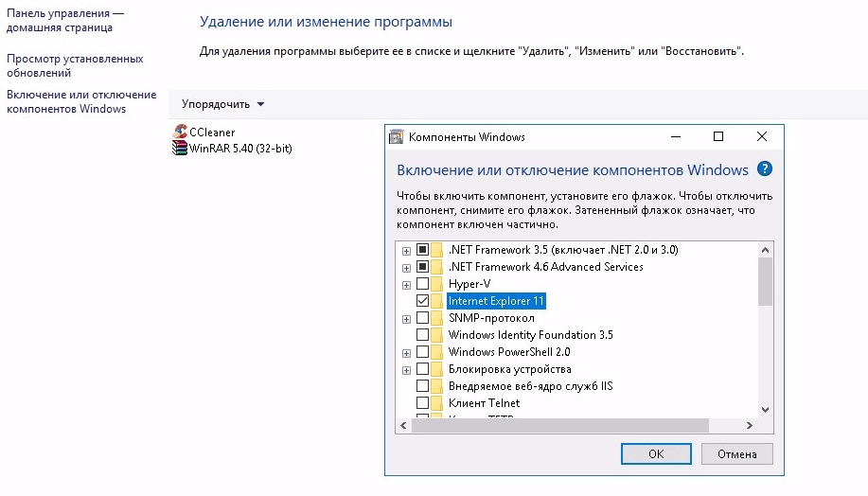The image size is (868, 496).
Task: Toggle the .NET Framework 4.6 Advanced Services checkbox
Action: point(422,267)
